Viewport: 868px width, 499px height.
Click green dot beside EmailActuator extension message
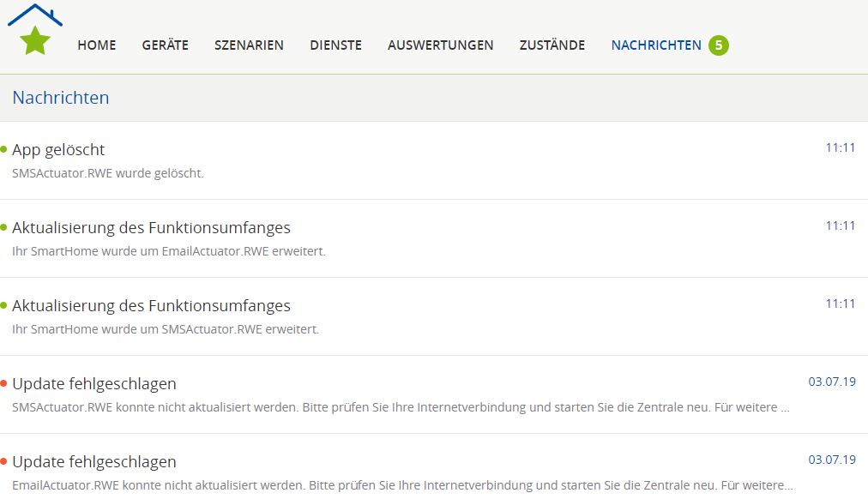point(3,227)
